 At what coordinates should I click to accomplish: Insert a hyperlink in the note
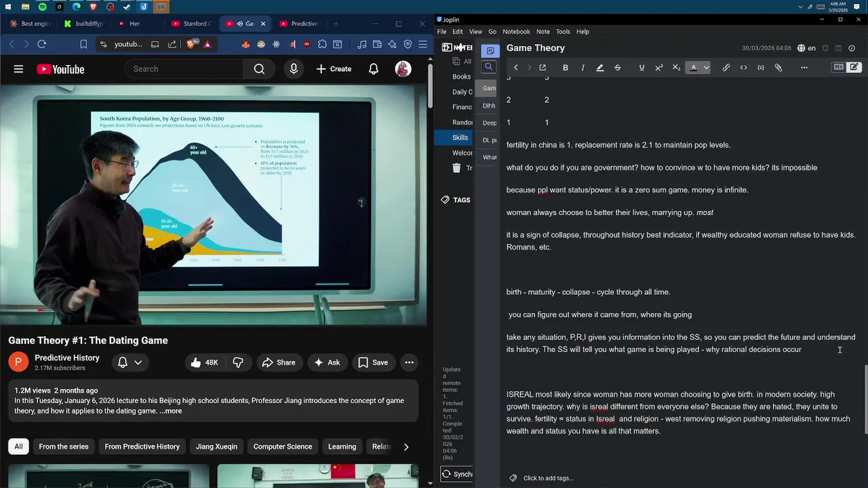coord(726,68)
